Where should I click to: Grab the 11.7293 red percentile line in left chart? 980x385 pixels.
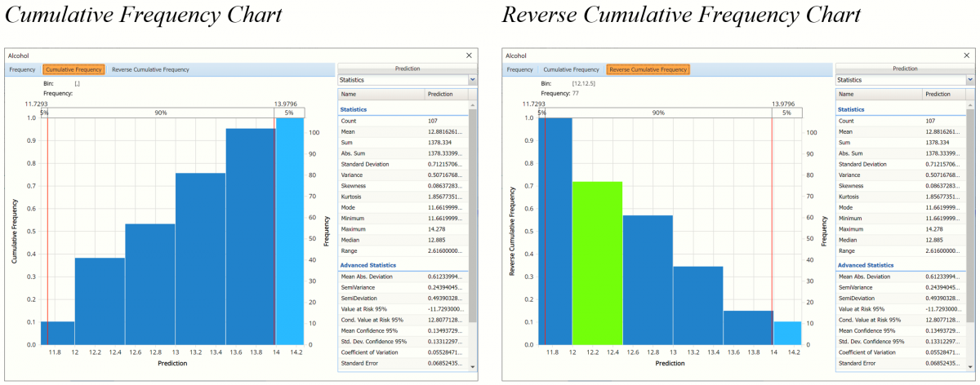(x=47, y=228)
